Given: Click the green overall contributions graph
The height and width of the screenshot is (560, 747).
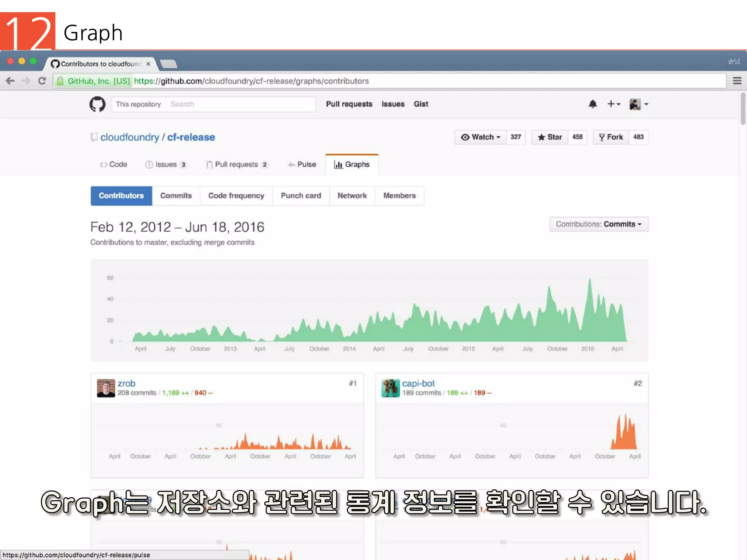Looking at the screenshot, I should pos(369,311).
